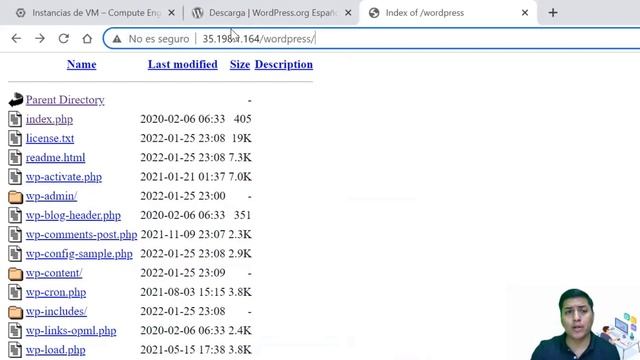Screen dimensions: 640x360
Task: Close the 'Index of /wordpress' tab
Action: point(525,13)
